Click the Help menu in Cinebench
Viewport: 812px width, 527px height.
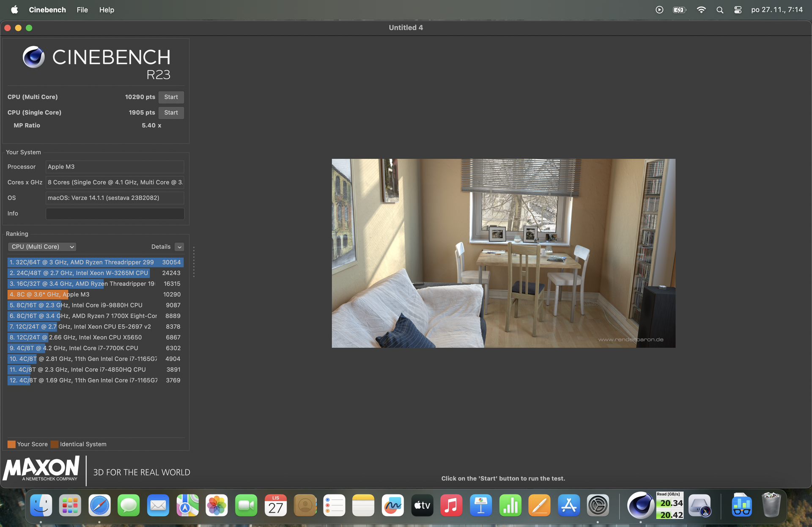[107, 9]
